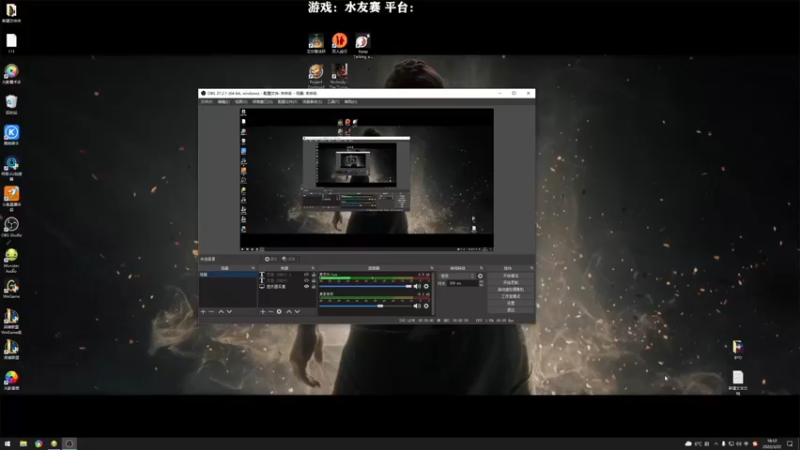Image resolution: width=800 pixels, height=450 pixels.
Task: Toggle visibility of the first text source
Action: [307, 274]
